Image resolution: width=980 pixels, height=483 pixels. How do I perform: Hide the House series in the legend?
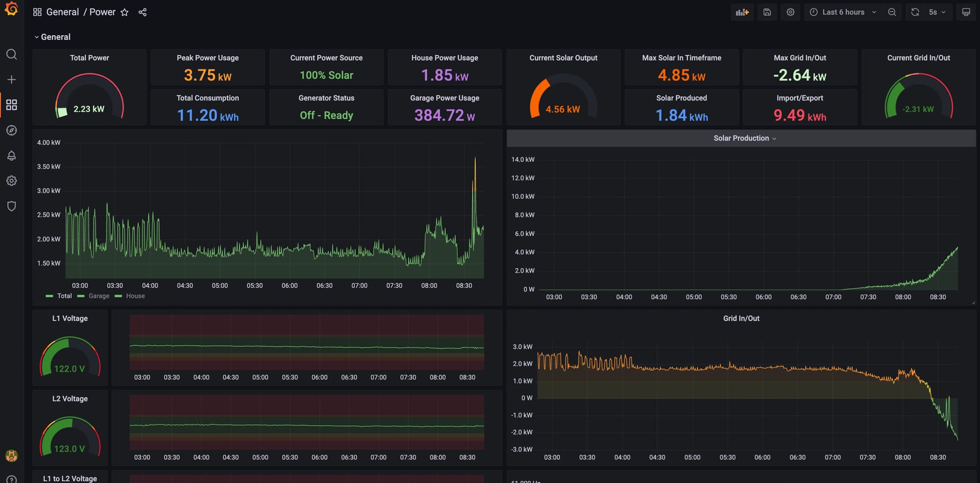[135, 296]
